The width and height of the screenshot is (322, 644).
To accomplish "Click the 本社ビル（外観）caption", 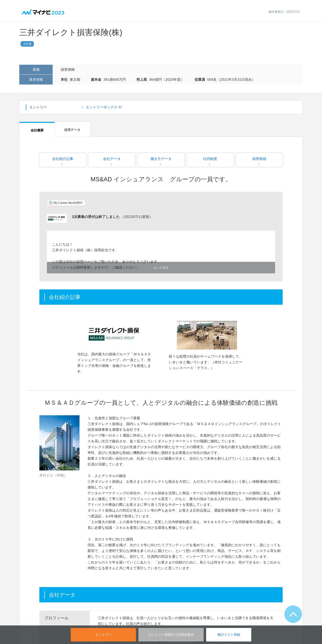I will tap(53, 475).
